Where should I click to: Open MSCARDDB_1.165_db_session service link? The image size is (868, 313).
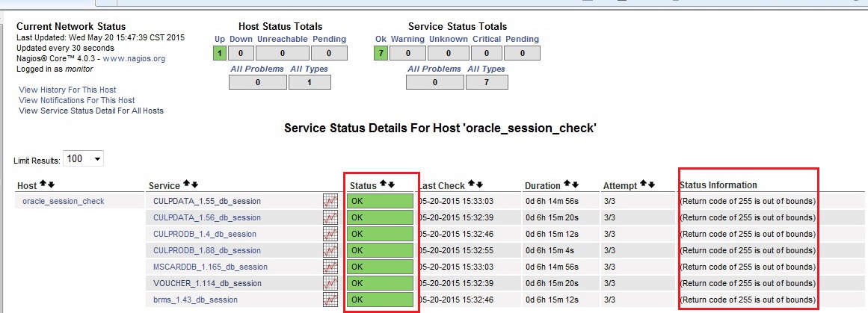[x=210, y=267]
